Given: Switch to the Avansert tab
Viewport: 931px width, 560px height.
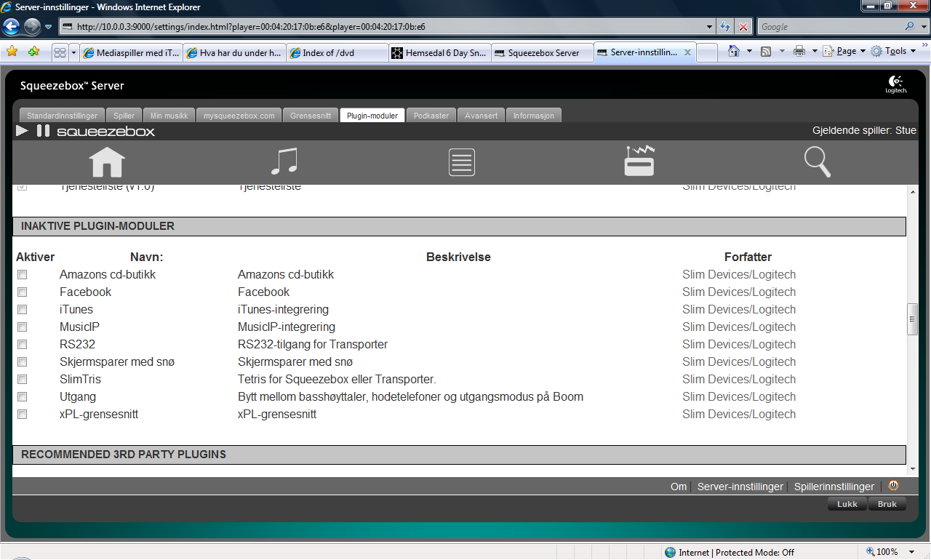Looking at the screenshot, I should tap(482, 116).
